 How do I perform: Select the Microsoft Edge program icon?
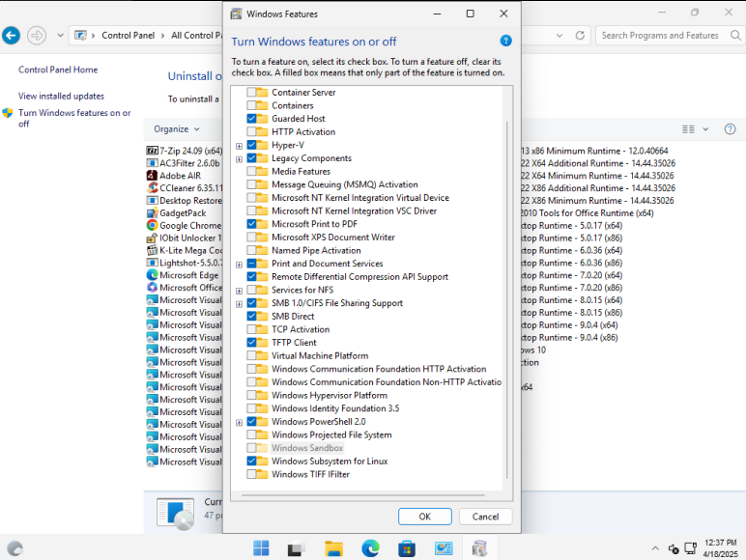153,275
